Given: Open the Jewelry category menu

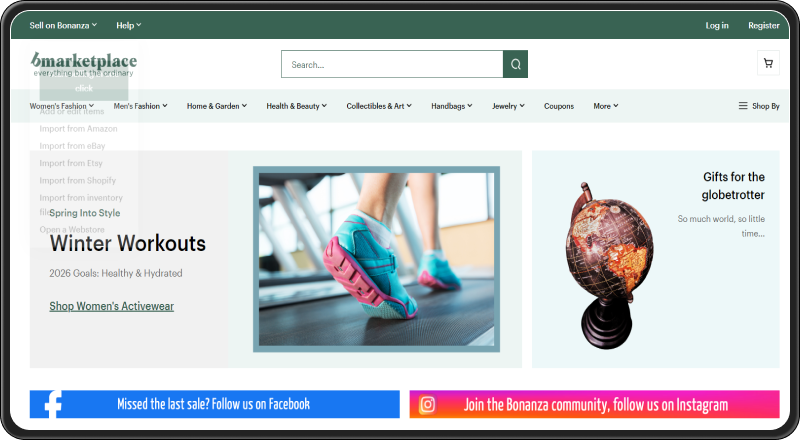Looking at the screenshot, I should pos(508,106).
